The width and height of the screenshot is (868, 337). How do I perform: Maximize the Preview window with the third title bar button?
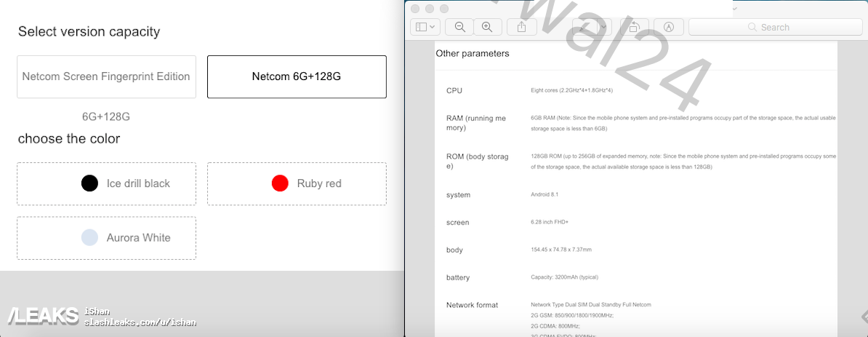pyautogui.click(x=443, y=9)
